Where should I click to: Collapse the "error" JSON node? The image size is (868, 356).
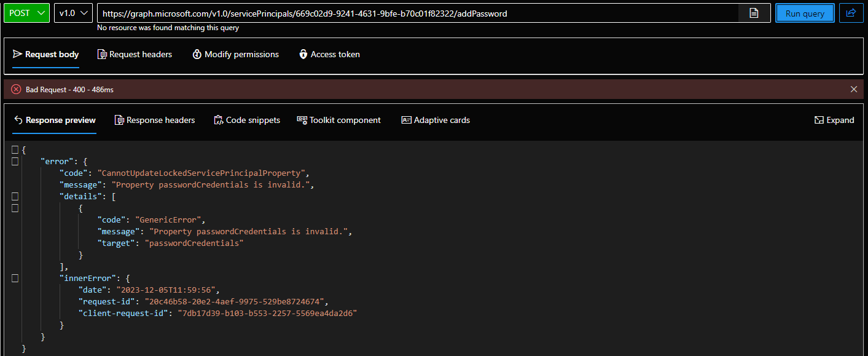pyautogui.click(x=15, y=162)
